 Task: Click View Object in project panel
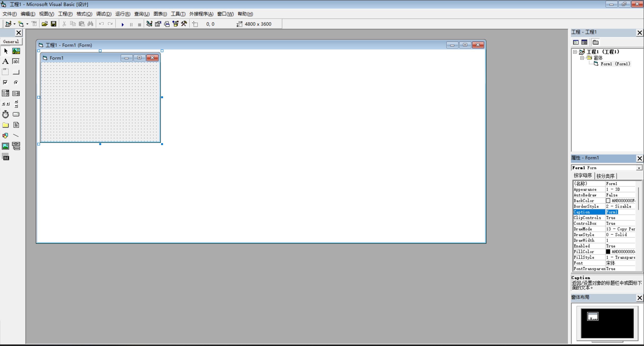point(584,42)
